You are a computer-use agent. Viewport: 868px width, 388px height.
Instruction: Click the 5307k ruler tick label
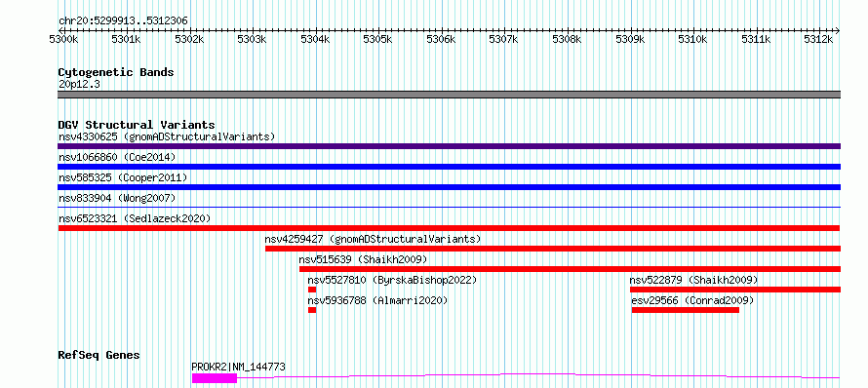coord(504,39)
